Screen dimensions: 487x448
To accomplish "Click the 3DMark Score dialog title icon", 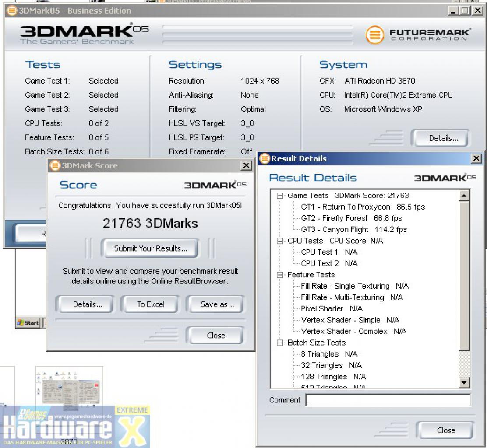I will 55,165.
